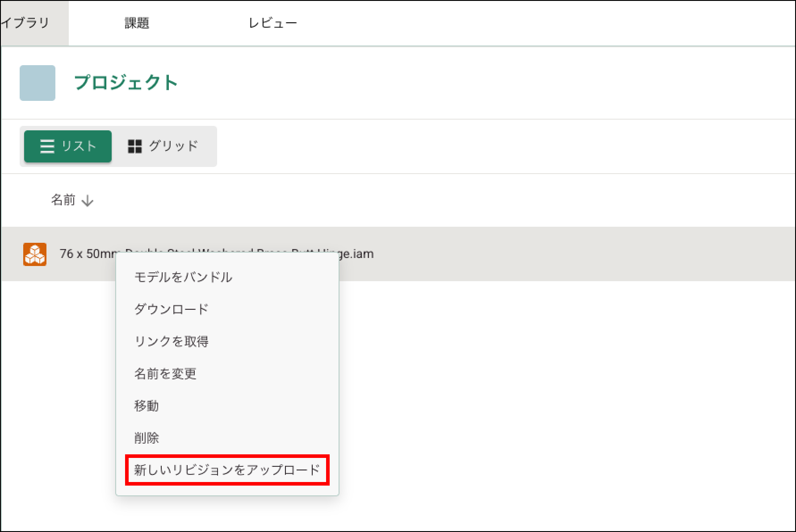
Task: Select ダウンロード in the context menu
Action: coord(171,309)
